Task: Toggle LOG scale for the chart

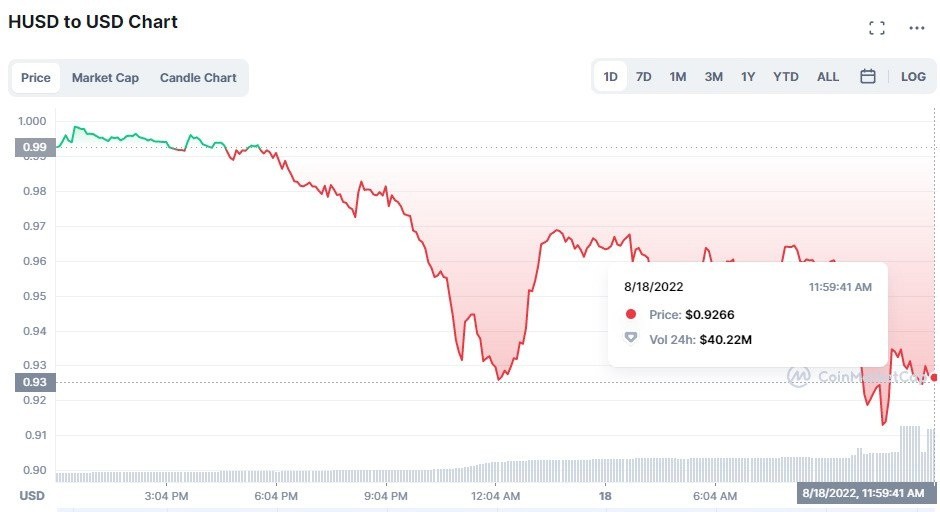Action: (x=913, y=77)
